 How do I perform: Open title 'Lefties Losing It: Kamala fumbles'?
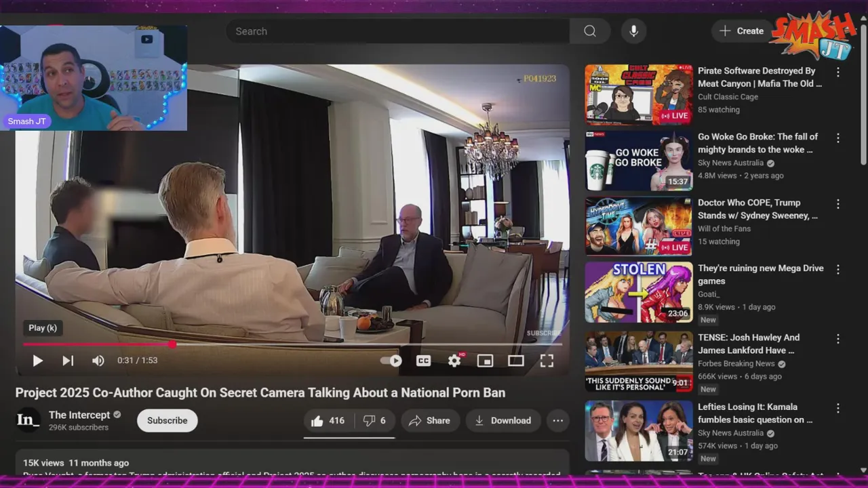tap(755, 413)
